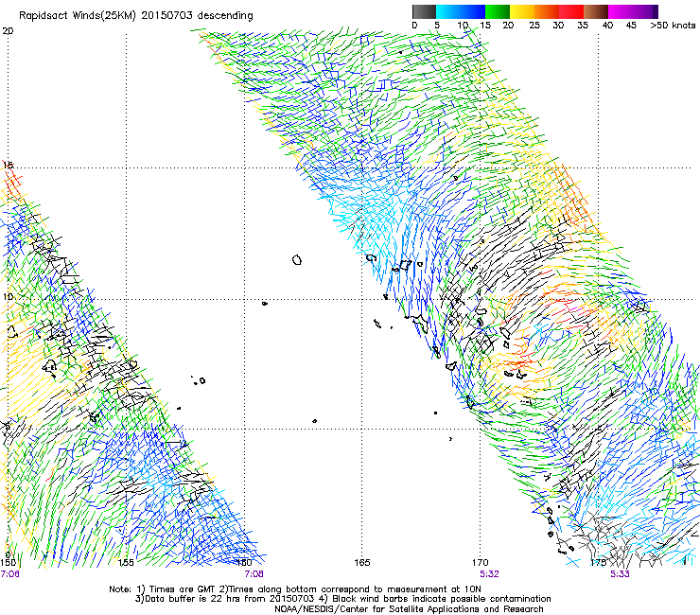The width and height of the screenshot is (700, 615).
Task: Click the '>50 knots' legend label
Action: pyautogui.click(x=673, y=26)
